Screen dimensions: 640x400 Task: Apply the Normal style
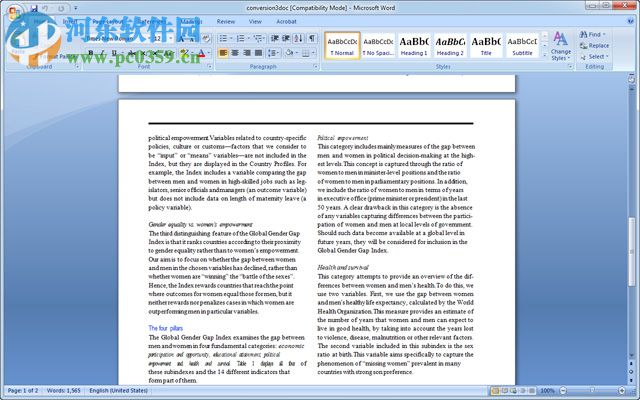tap(342, 45)
